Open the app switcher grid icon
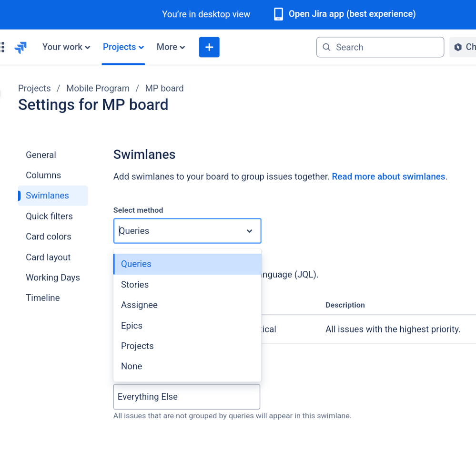Screen dimensions: 476x454 [x=2, y=47]
